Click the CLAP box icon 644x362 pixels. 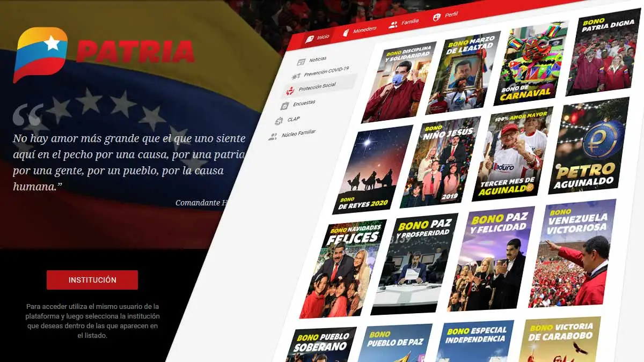(x=279, y=121)
